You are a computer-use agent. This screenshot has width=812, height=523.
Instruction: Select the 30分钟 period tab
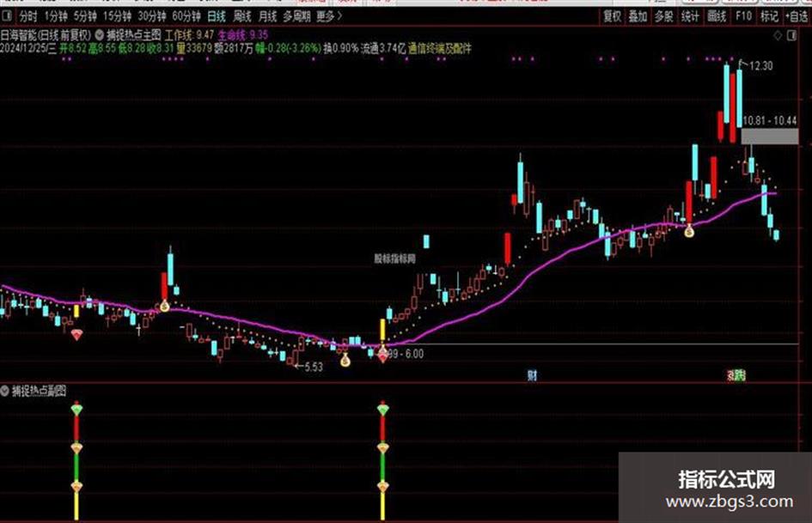click(x=152, y=16)
